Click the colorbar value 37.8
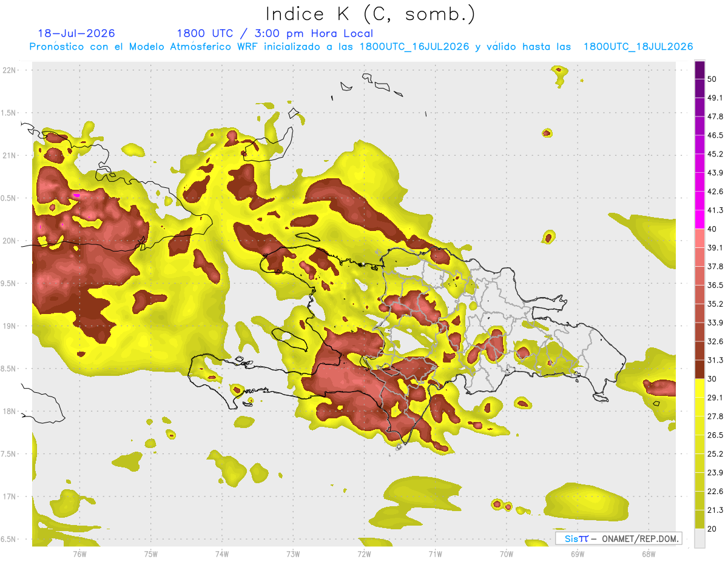 coord(715,267)
